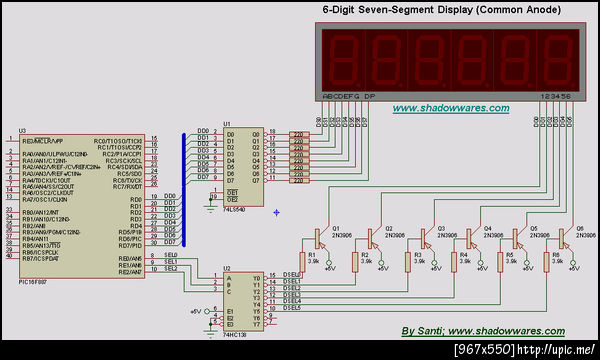Click the fifth digit of the seven-segment display

tap(515, 60)
